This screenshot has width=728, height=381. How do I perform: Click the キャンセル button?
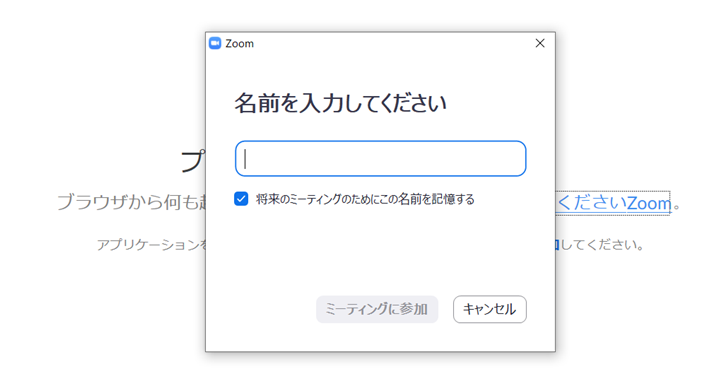point(489,309)
